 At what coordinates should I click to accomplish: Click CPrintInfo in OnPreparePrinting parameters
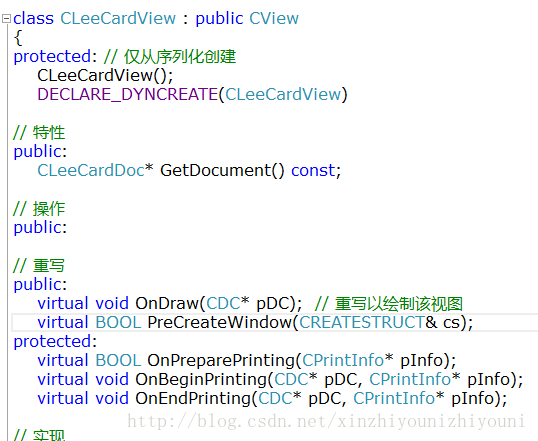[343, 360]
